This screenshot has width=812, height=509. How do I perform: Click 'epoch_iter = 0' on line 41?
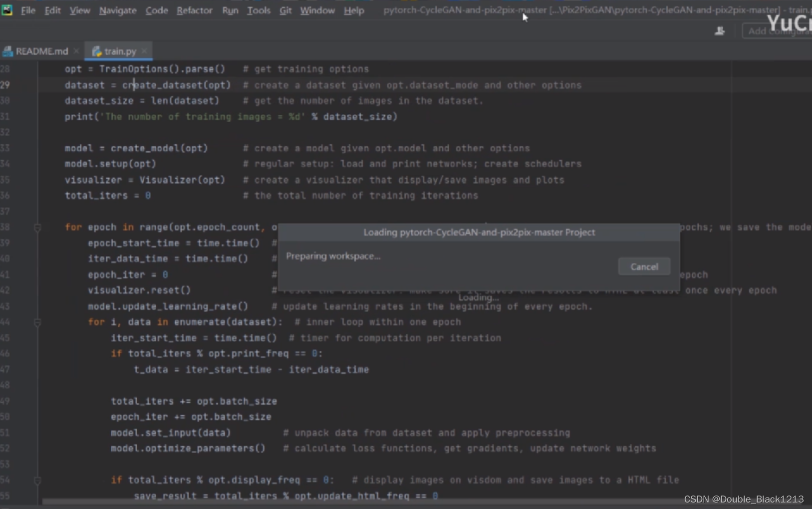(128, 274)
